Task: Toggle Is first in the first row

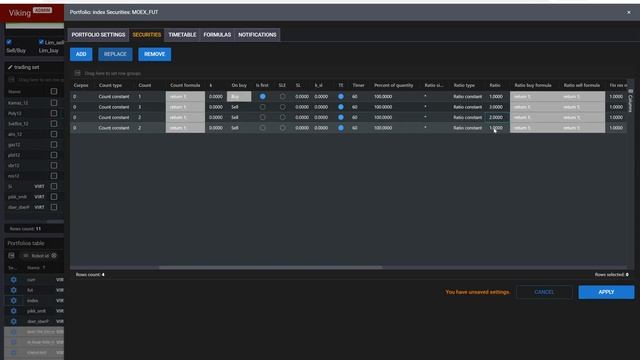Action: (x=262, y=97)
